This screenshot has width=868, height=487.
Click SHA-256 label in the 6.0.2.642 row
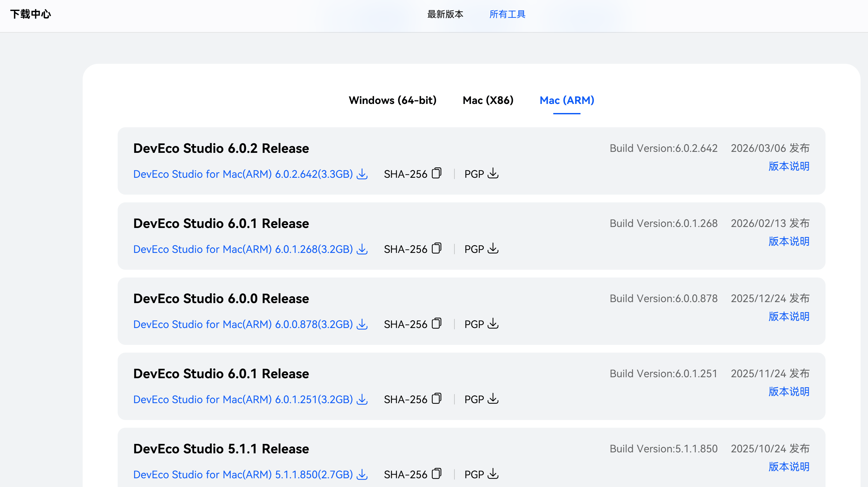[405, 174]
